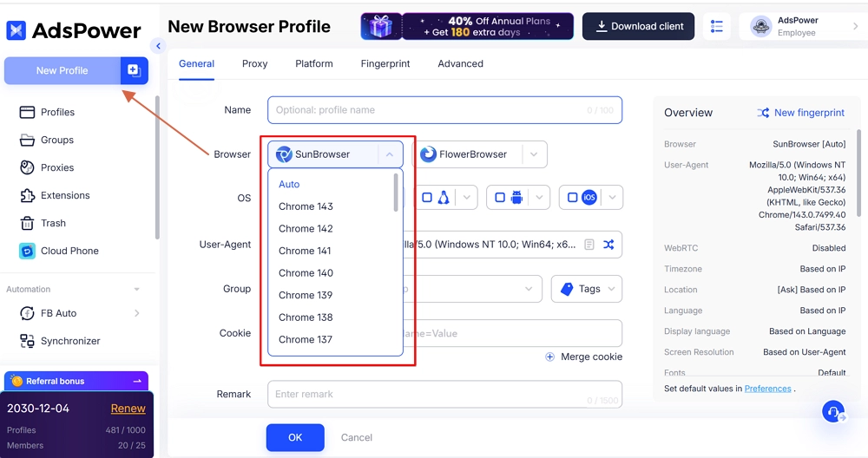Open the Preferences link
The width and height of the screenshot is (868, 458).
tap(767, 389)
